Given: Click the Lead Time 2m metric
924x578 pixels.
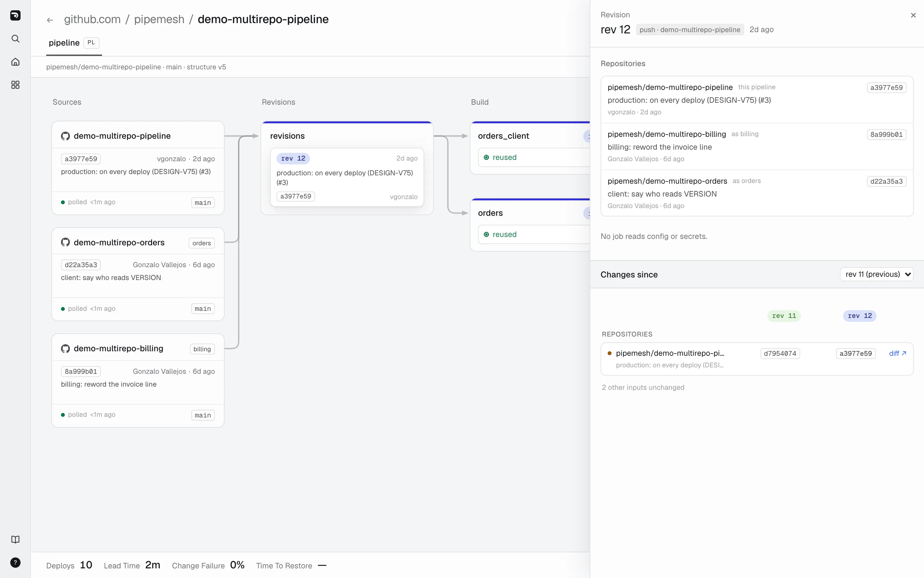Looking at the screenshot, I should coord(132,565).
